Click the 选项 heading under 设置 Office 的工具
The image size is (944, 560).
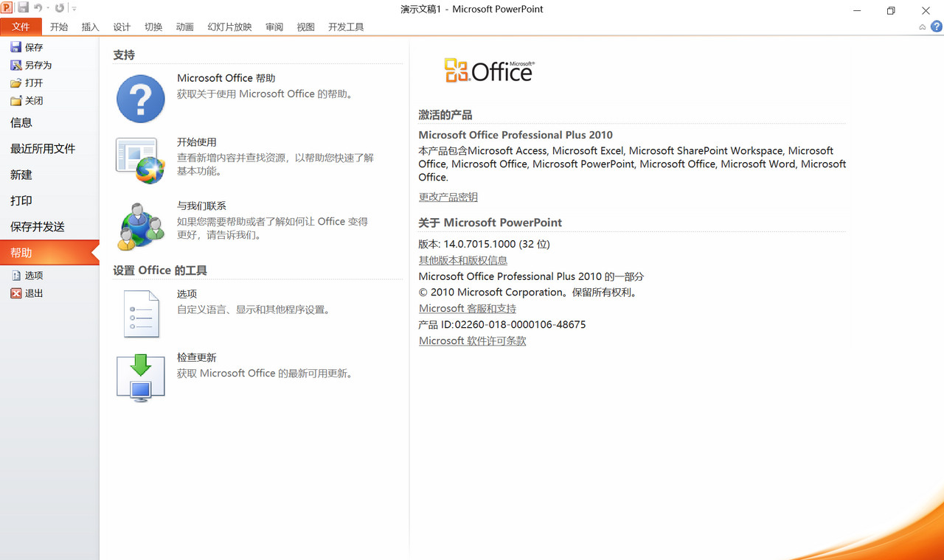187,294
